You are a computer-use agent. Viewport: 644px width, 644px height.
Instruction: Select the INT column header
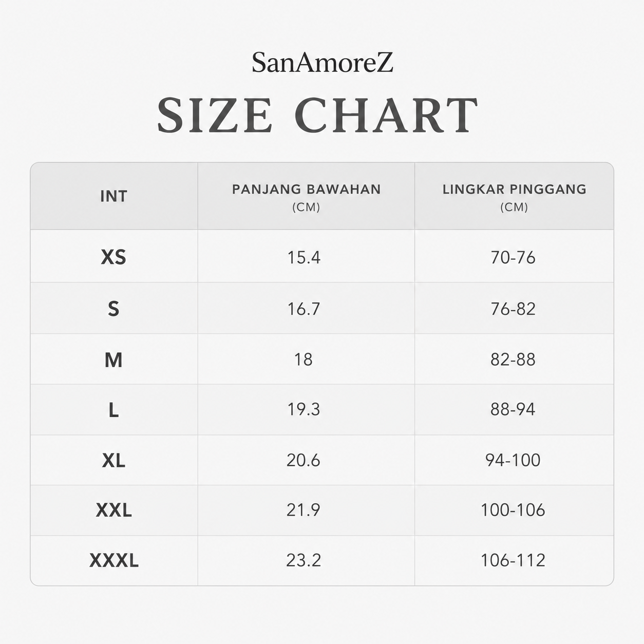coord(113,196)
